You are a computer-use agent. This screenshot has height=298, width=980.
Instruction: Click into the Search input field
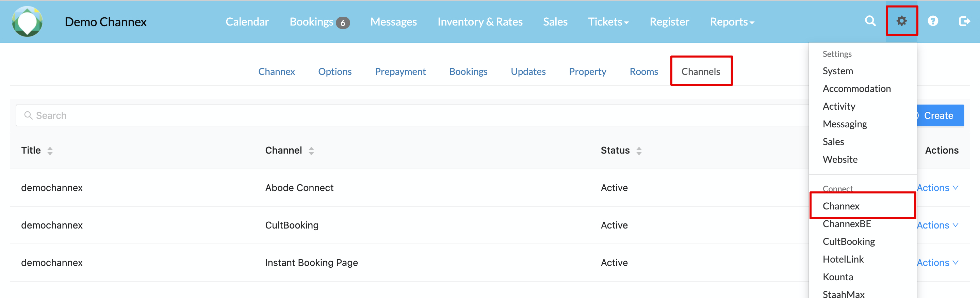(412, 115)
